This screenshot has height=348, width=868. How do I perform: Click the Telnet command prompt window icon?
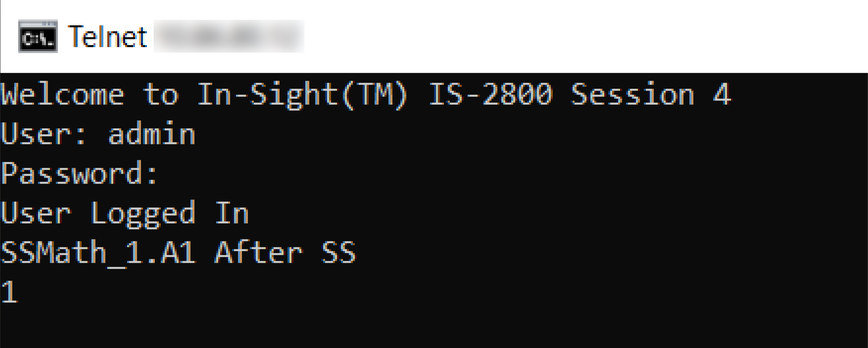point(38,36)
